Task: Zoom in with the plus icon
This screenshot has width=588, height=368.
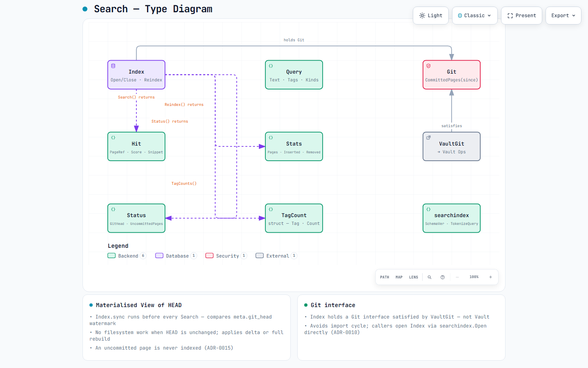Action: (x=491, y=277)
